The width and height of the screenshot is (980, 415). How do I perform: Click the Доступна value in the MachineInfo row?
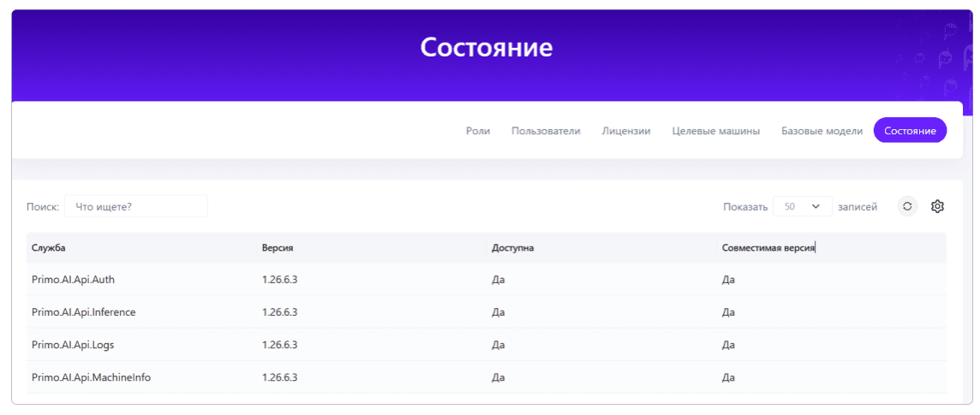(x=498, y=377)
